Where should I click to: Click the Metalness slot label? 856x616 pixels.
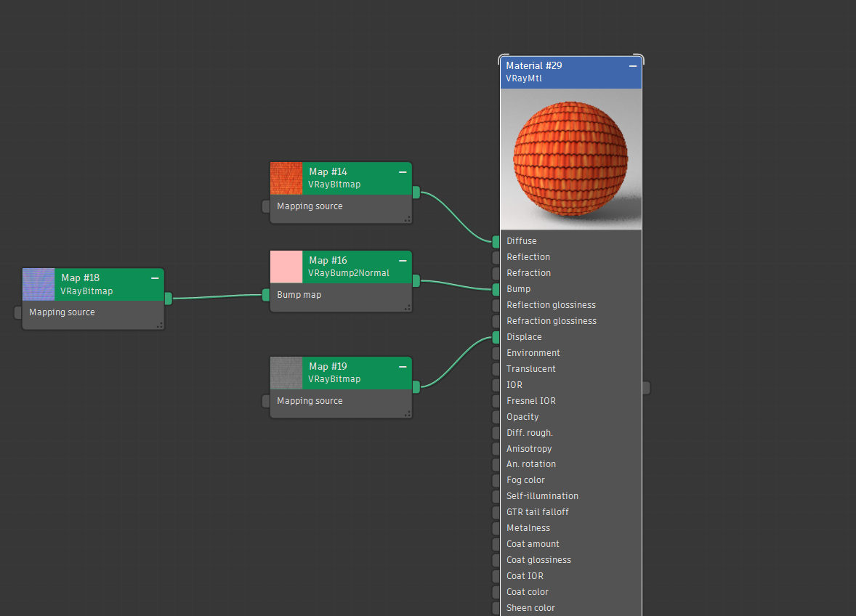[x=528, y=528]
